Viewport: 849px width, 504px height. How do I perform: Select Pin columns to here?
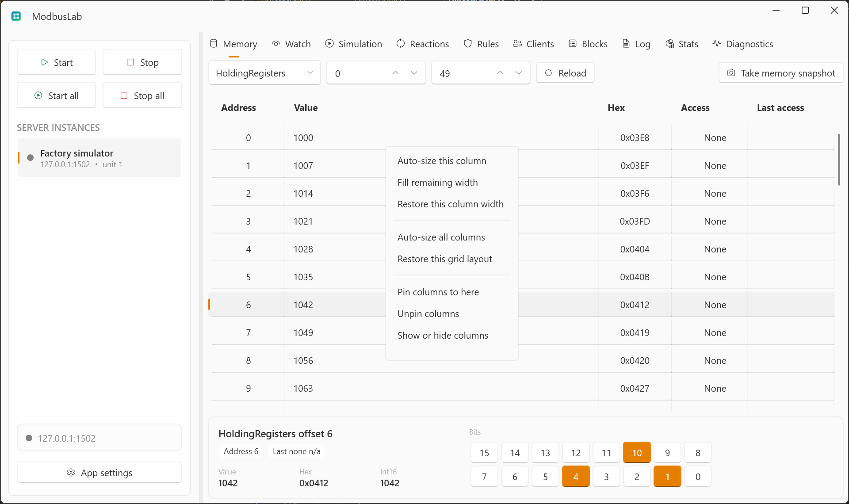[x=451, y=292]
